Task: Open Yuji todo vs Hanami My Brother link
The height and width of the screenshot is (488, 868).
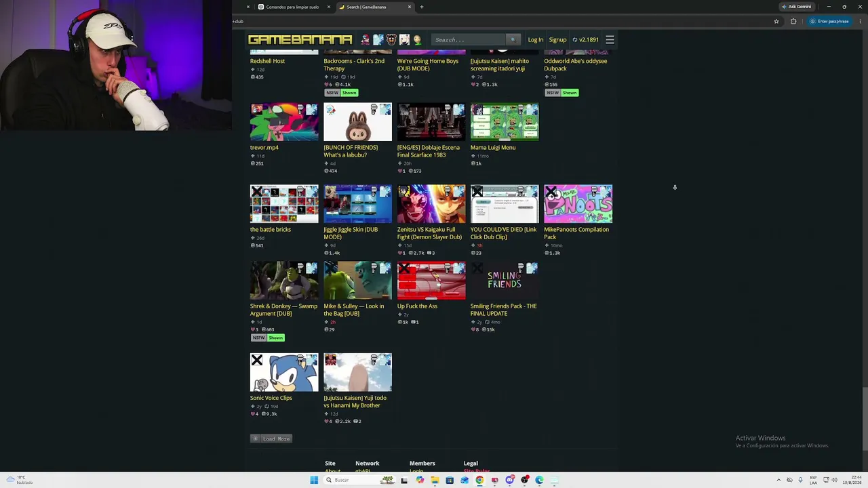Action: pos(355,402)
